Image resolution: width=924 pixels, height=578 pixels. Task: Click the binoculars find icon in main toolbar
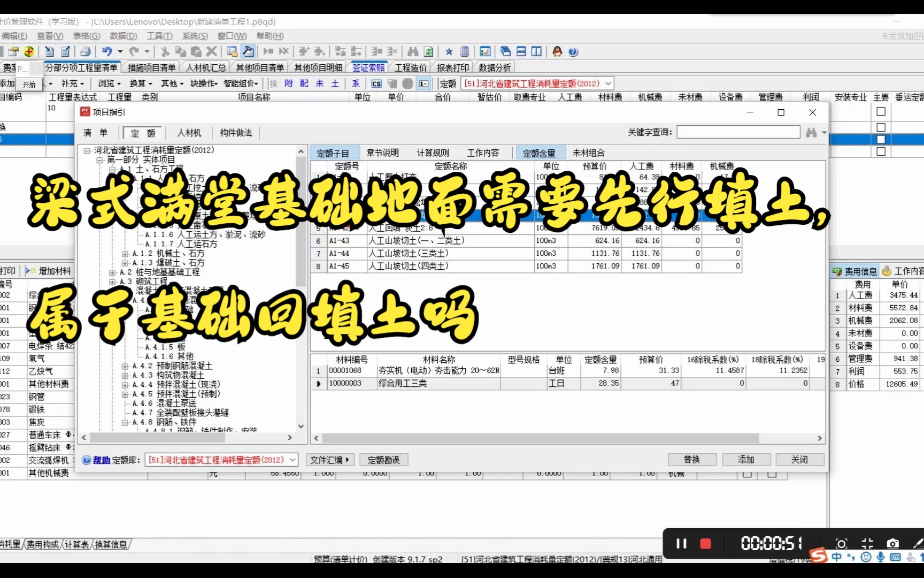coord(413,51)
